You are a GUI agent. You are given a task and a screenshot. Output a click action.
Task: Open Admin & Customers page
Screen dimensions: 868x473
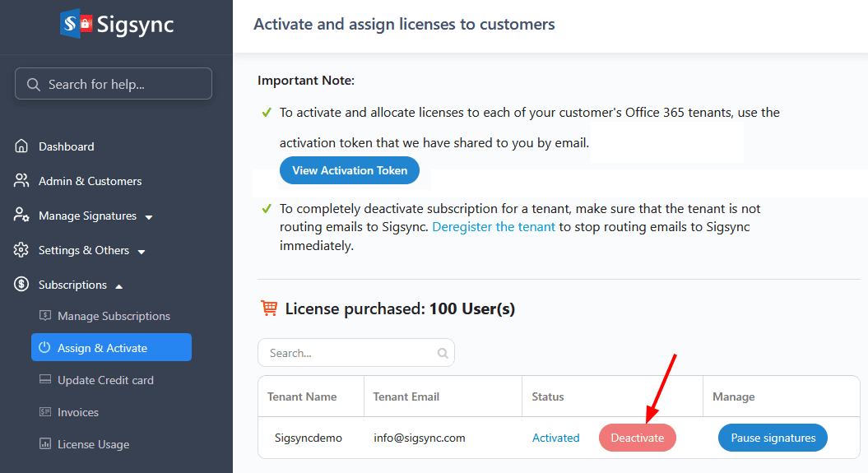coord(91,181)
